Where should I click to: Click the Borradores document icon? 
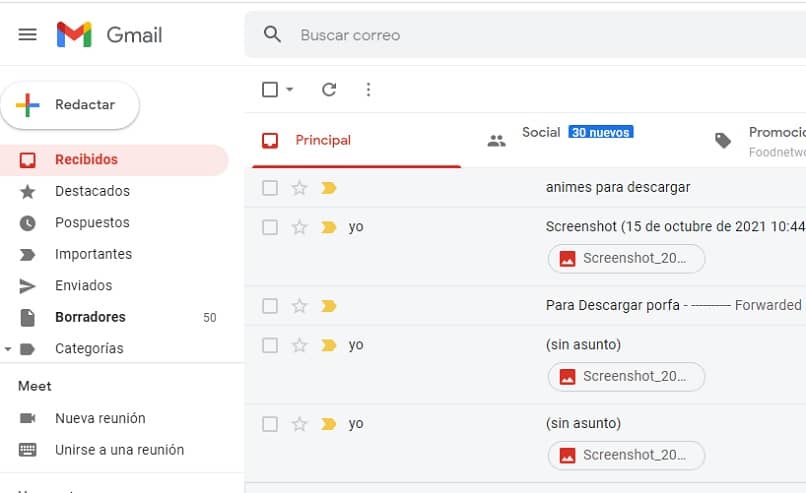27,318
